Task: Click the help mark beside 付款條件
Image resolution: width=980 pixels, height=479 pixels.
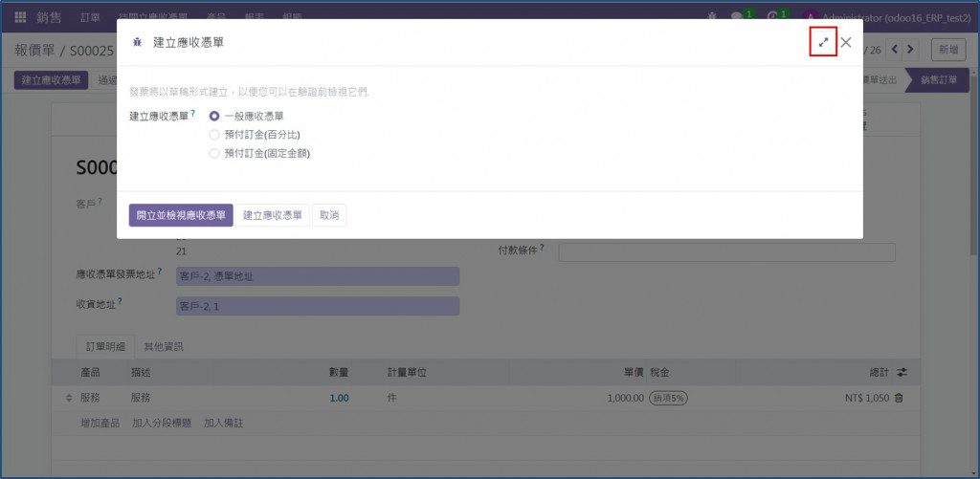Action: 542,248
